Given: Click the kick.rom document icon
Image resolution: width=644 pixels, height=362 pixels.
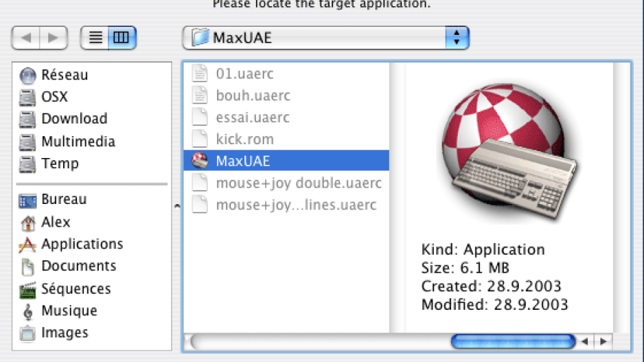Looking at the screenshot, I should pos(200,139).
